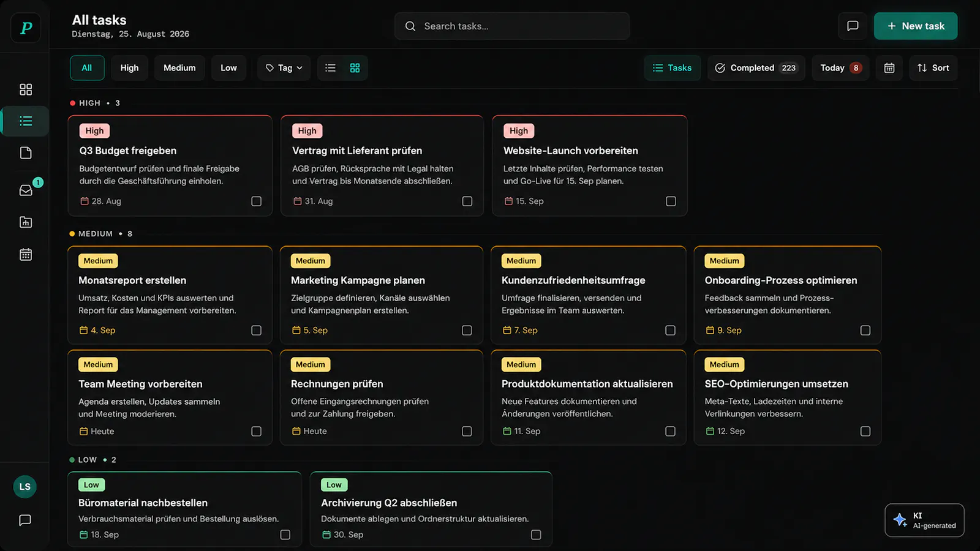The width and height of the screenshot is (980, 551).
Task: Show Today's tasks
Action: click(x=840, y=68)
